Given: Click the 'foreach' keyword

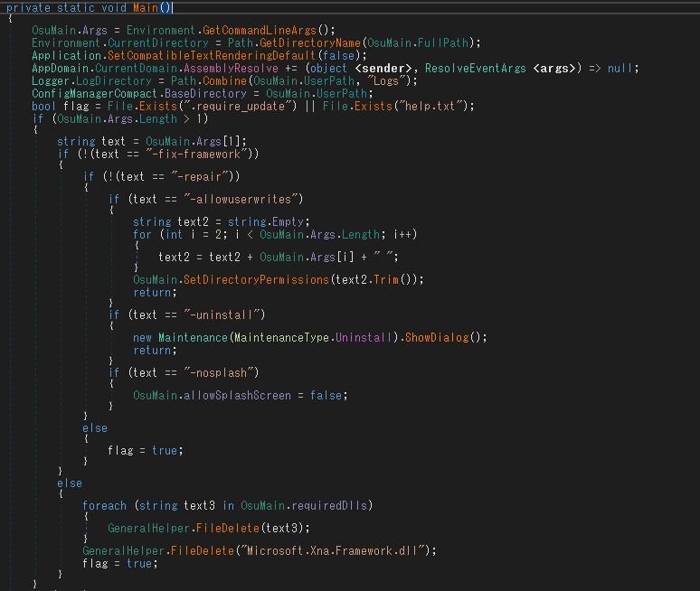Looking at the screenshot, I should [105, 506].
